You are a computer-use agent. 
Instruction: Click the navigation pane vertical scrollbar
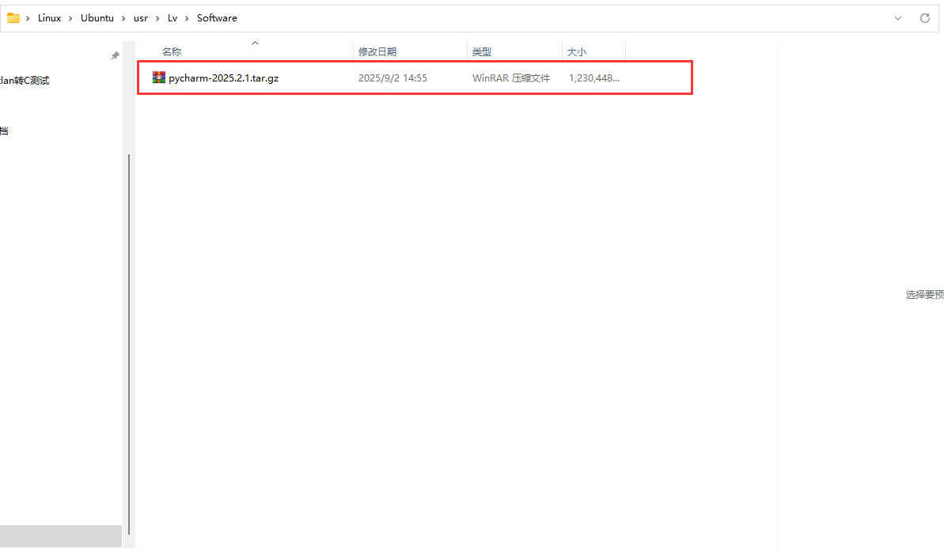click(x=129, y=344)
